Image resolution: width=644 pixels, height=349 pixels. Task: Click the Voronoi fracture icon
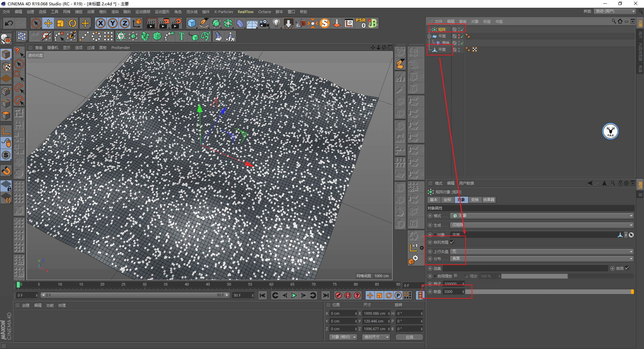(x=157, y=36)
